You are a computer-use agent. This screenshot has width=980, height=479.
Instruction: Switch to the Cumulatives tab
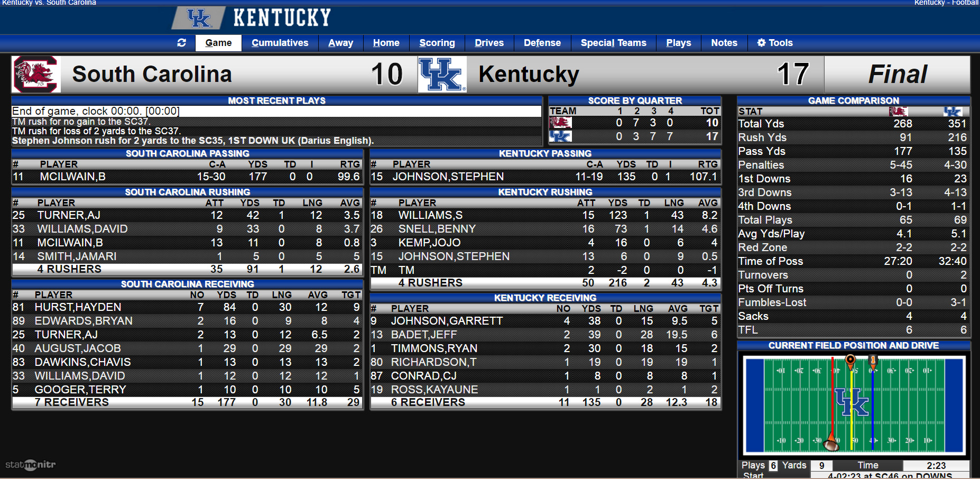click(x=280, y=43)
